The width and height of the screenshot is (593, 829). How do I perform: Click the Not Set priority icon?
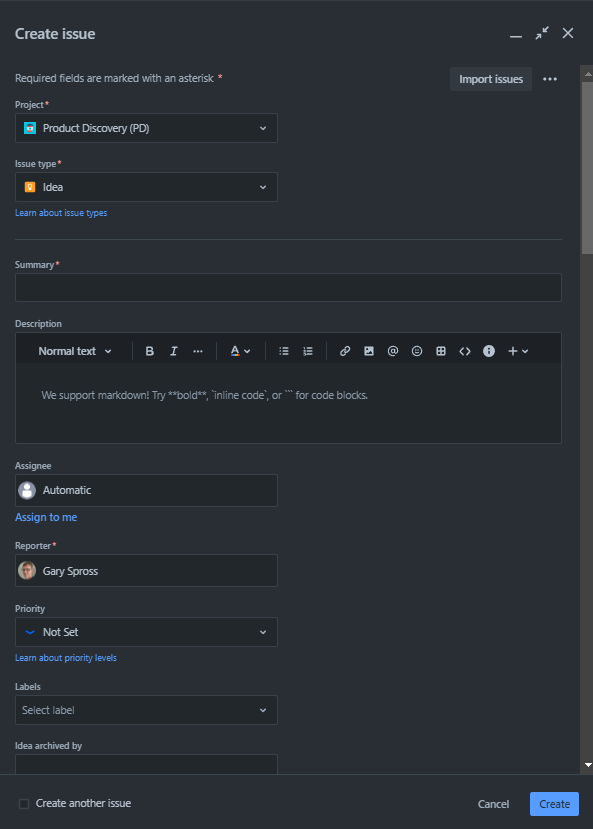click(x=30, y=632)
